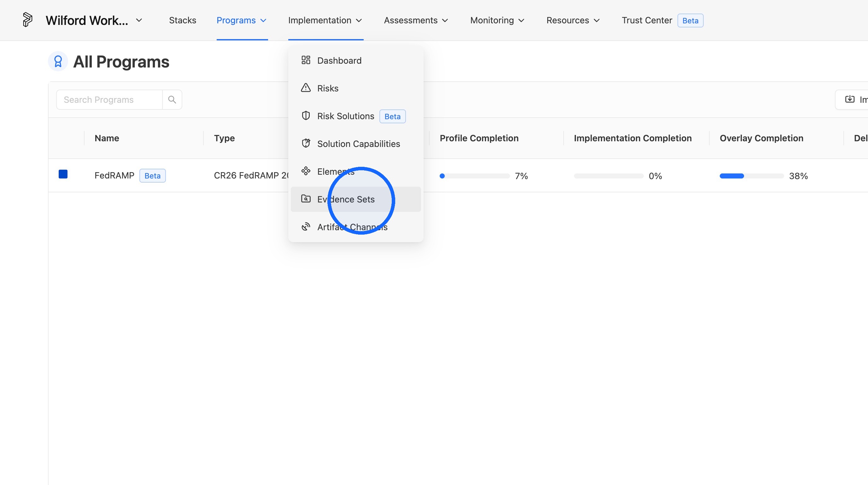Open Evidence Sets menu entry
868x485 pixels.
[356, 199]
